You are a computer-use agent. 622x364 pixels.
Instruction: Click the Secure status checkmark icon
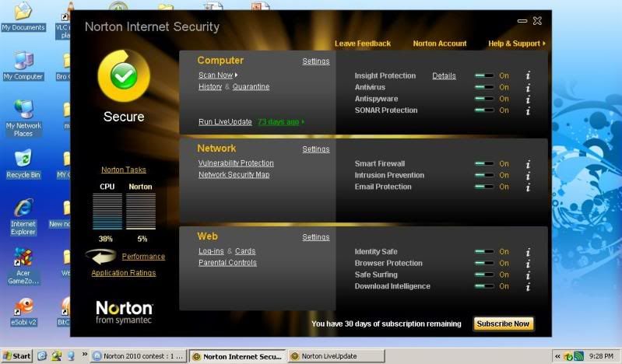[124, 75]
